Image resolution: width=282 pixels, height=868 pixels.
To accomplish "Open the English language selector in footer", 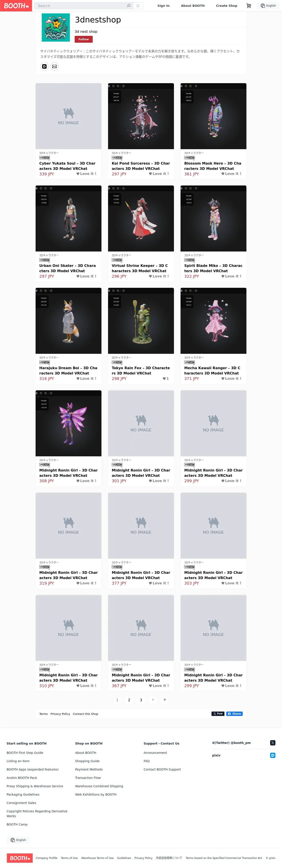I will (x=18, y=840).
